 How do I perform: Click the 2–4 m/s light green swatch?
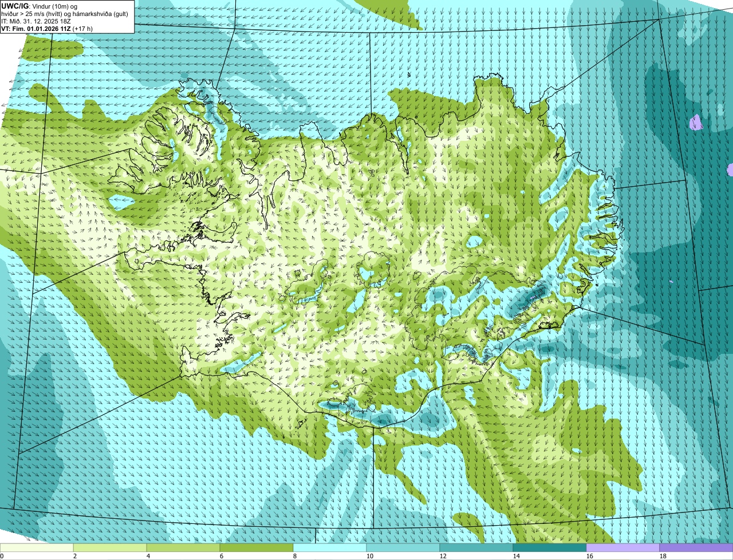tap(110, 547)
